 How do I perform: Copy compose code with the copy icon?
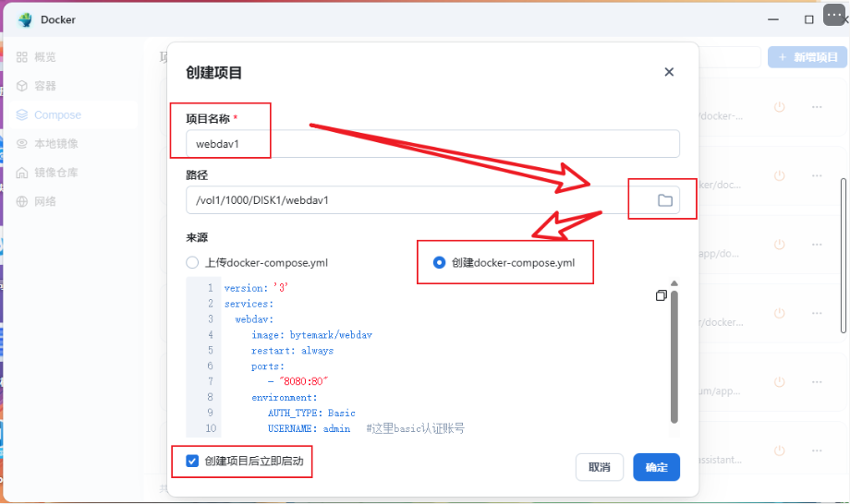point(661,295)
